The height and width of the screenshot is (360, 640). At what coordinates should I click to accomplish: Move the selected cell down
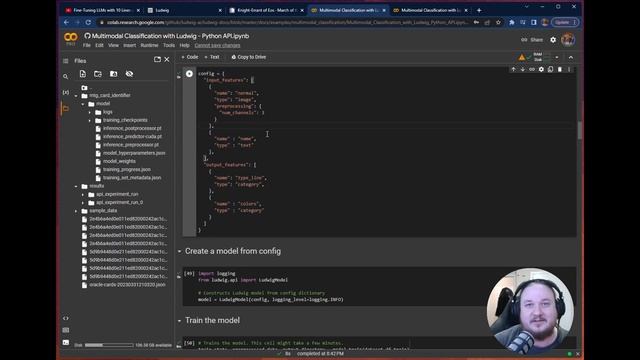click(522, 69)
